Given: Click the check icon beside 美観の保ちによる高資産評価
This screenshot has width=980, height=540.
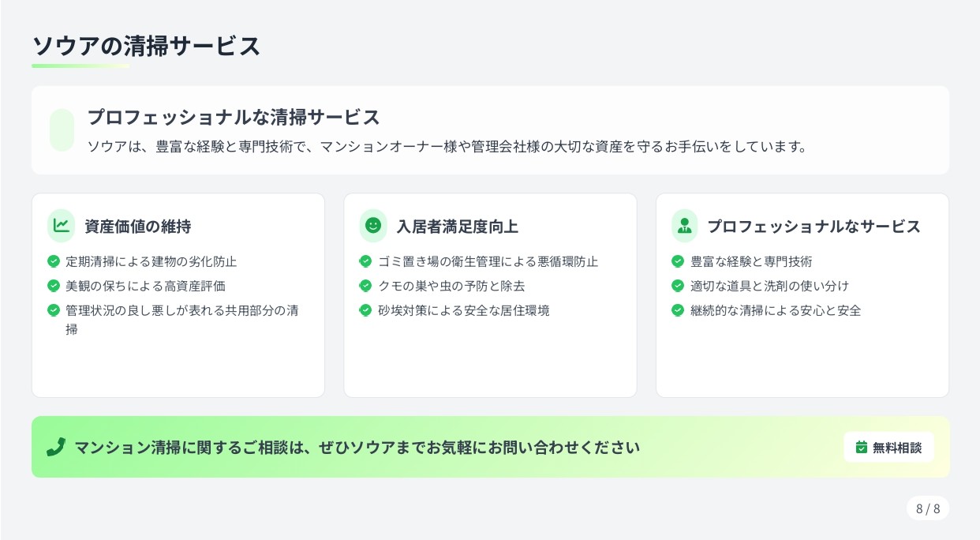Looking at the screenshot, I should point(54,286).
